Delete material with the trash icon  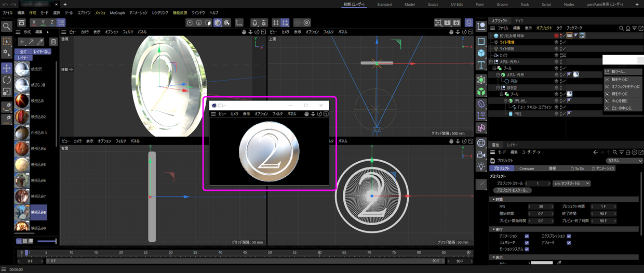point(53,42)
